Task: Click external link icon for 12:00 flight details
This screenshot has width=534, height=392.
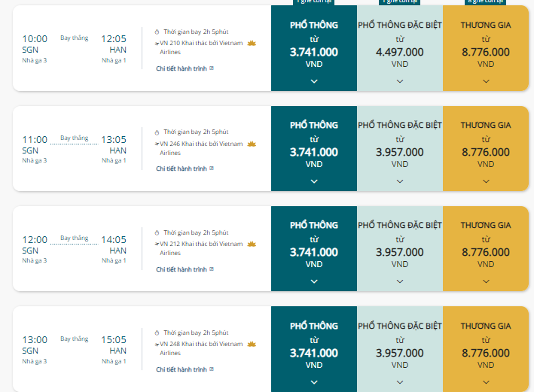Action: click(212, 269)
